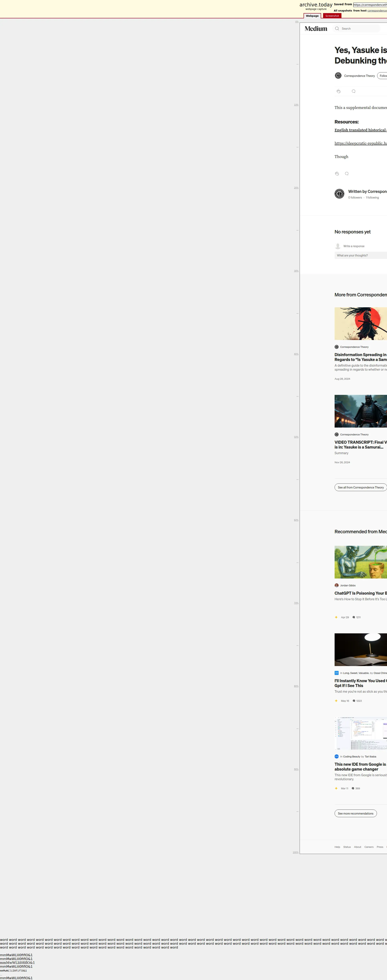Click Jordan Gibbs author avatar

tap(336, 586)
